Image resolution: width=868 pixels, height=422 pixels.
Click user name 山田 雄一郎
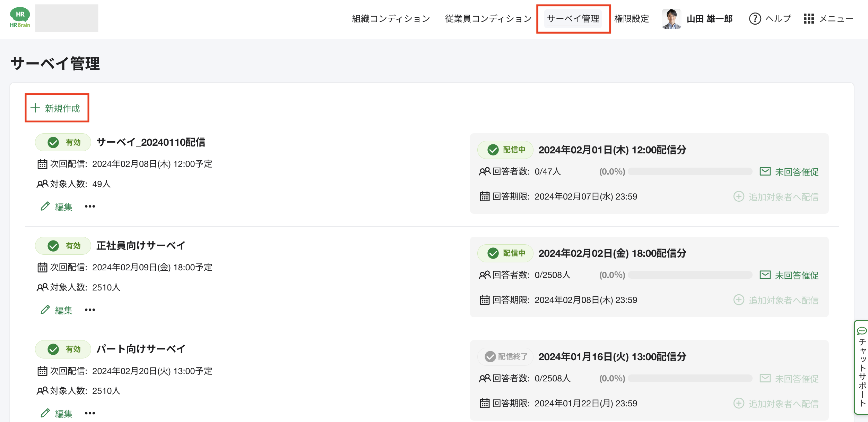tap(710, 19)
